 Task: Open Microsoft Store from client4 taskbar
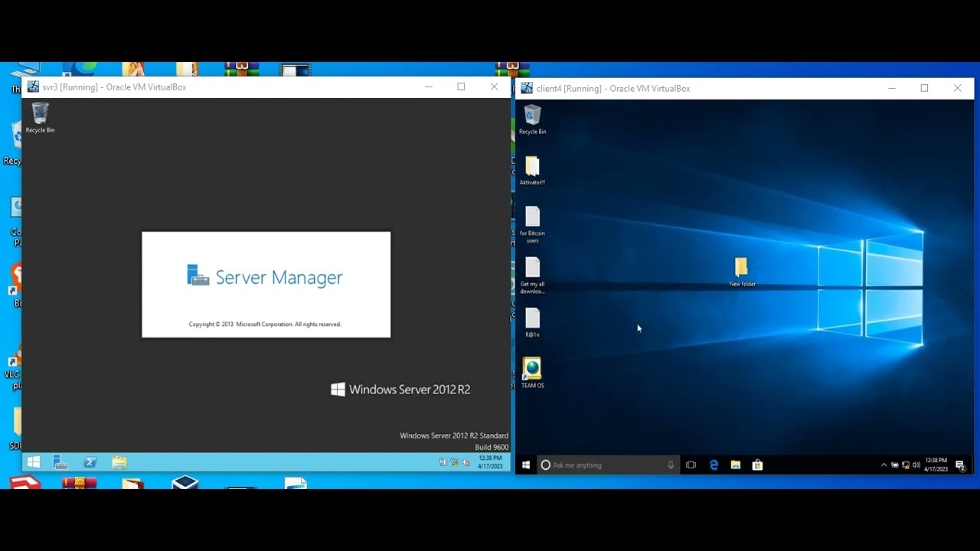[x=757, y=465]
